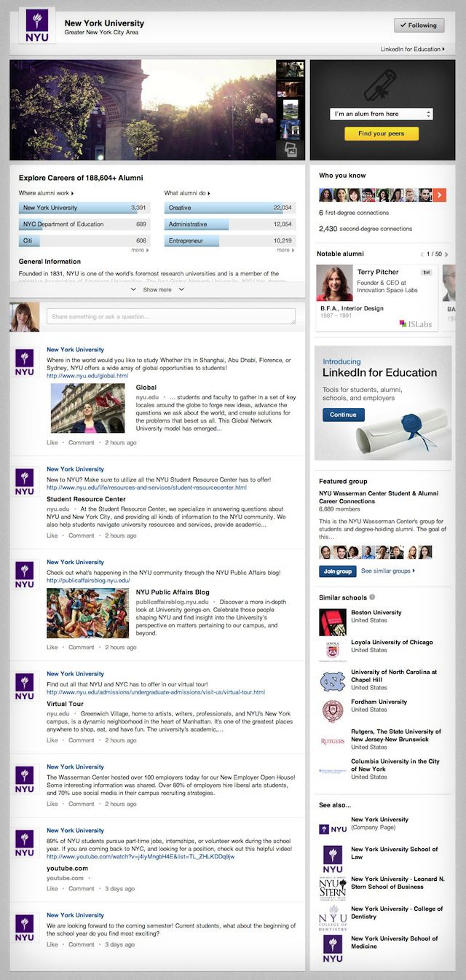466x980 pixels.
Task: Open the NYU School of Law logo
Action: (x=333, y=859)
